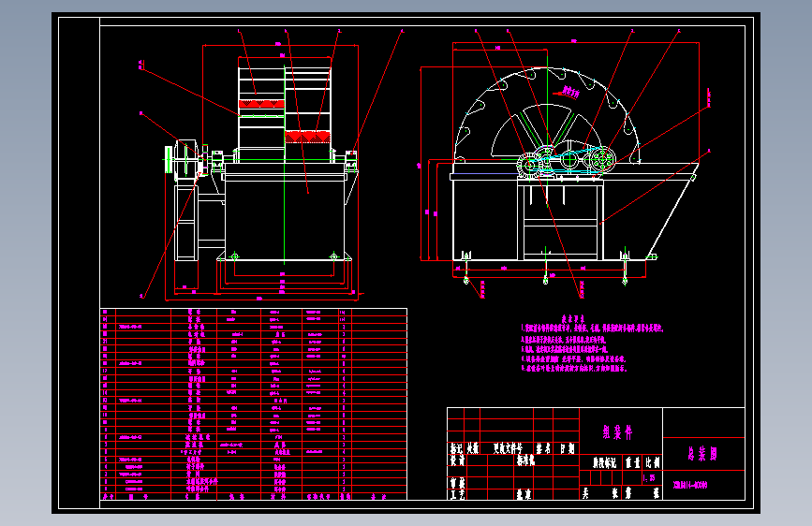Screen dimensions: 812x526
Task: Click the 比例 scale header cell
Action: click(653, 462)
